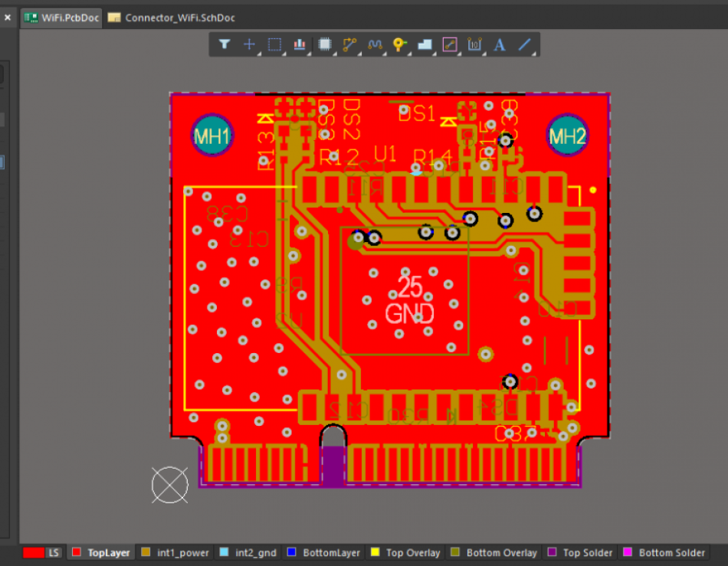Select the U1 designator text
This screenshot has width=728, height=566.
(385, 153)
